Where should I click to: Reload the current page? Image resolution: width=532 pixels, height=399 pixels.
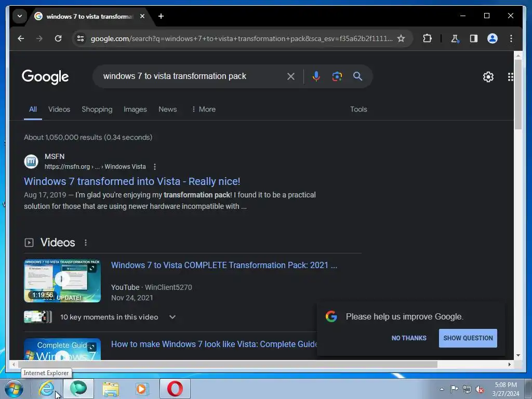point(58,38)
